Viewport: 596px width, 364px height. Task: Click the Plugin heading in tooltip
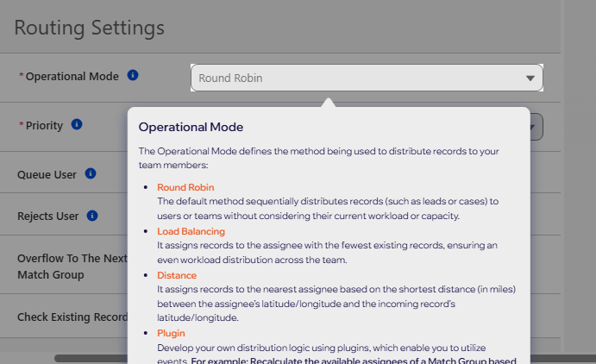pos(171,333)
